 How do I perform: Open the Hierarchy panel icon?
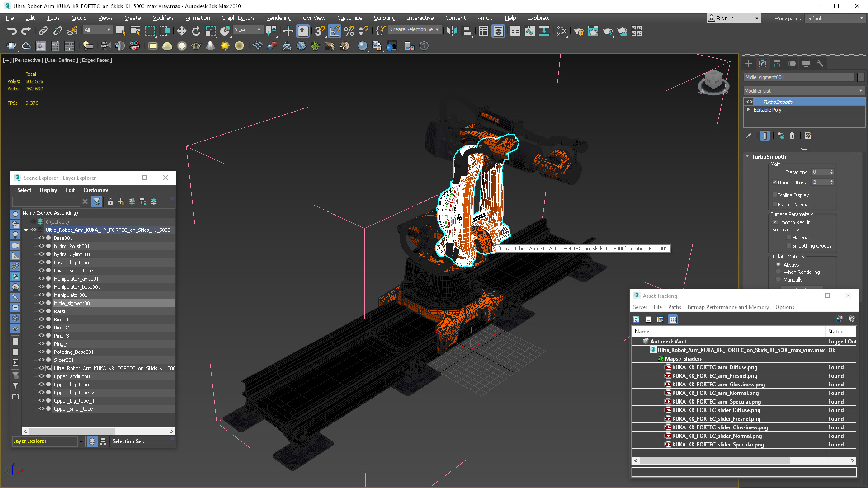(777, 64)
